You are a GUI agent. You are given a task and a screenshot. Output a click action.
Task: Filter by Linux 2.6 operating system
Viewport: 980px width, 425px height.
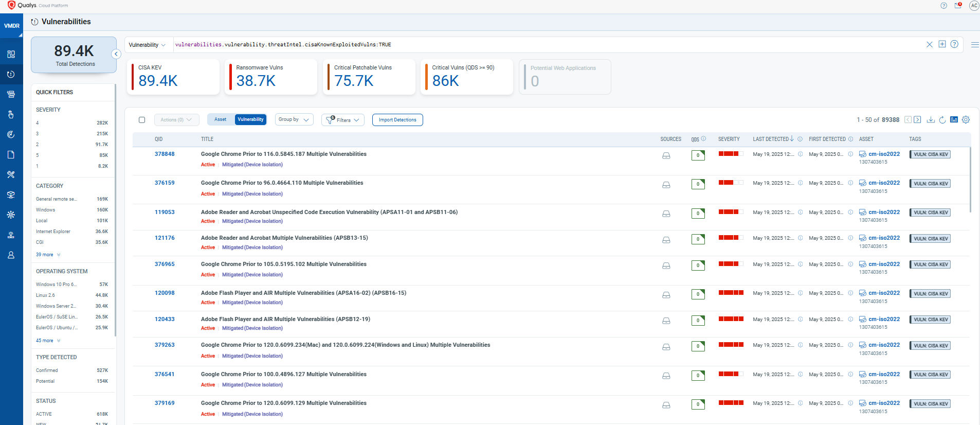pos(72,295)
